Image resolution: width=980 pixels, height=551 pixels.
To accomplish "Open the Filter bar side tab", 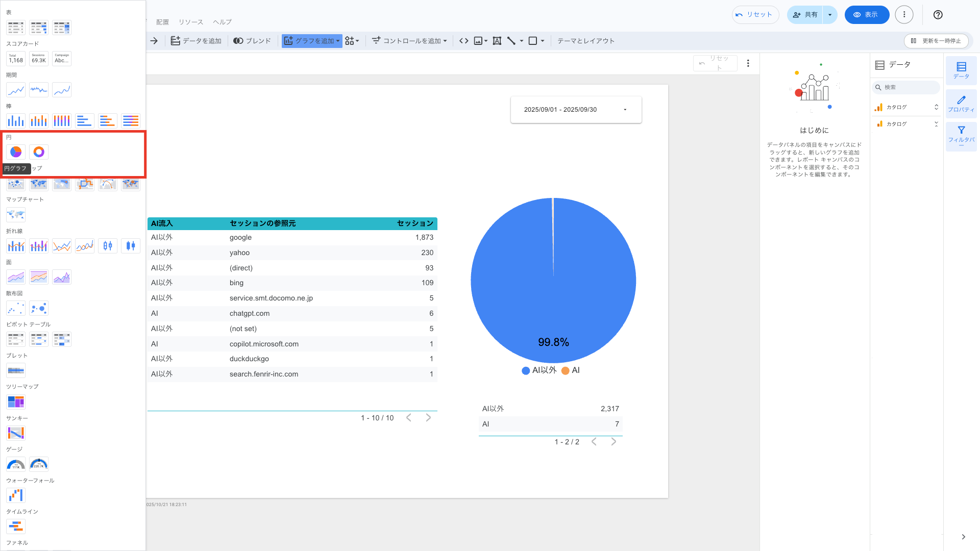I will (x=961, y=136).
